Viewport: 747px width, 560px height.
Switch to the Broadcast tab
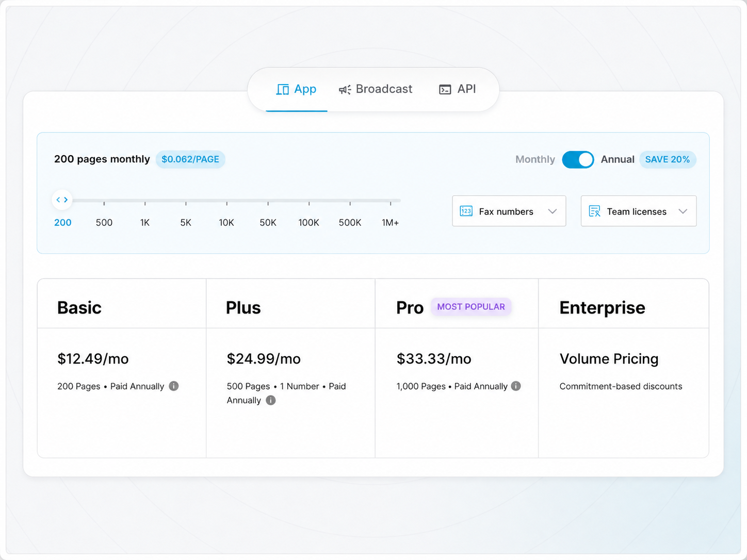click(x=376, y=89)
